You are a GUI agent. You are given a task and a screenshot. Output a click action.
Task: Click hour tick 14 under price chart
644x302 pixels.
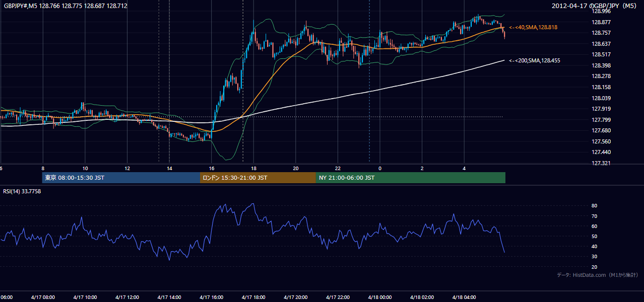click(x=169, y=169)
